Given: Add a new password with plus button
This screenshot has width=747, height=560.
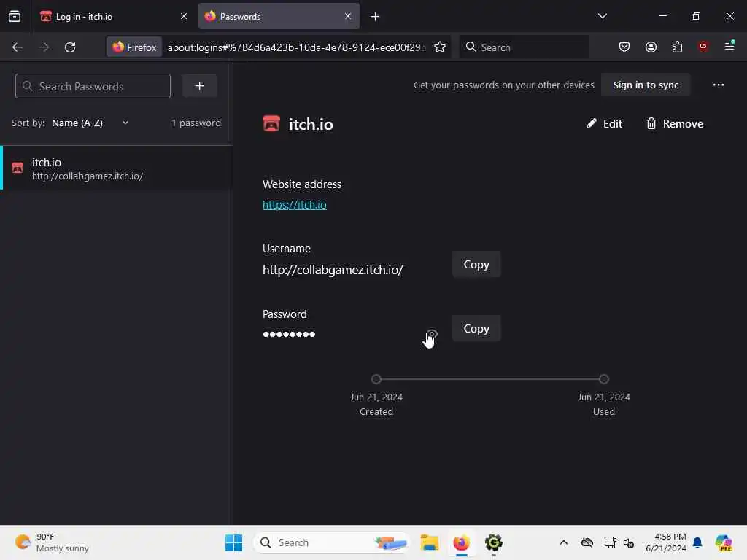Looking at the screenshot, I should click(x=200, y=86).
